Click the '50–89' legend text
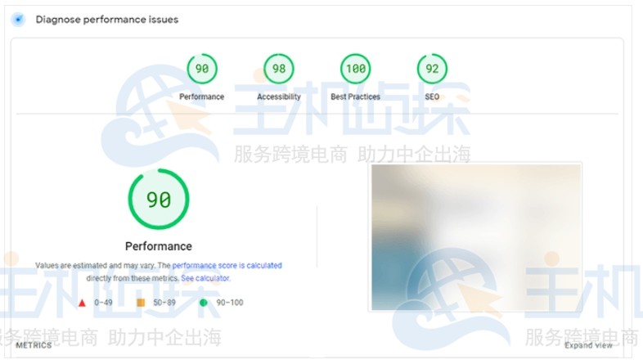The width and height of the screenshot is (643, 364). (164, 303)
